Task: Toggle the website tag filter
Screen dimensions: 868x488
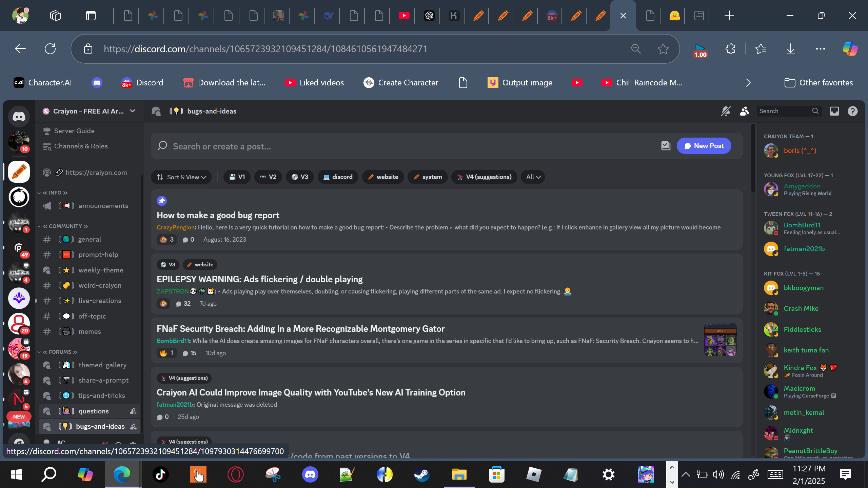Action: pos(383,177)
